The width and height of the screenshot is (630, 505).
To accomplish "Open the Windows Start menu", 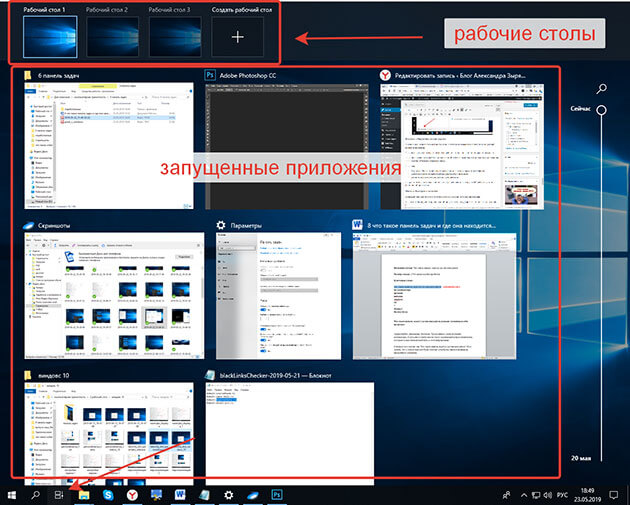I will [12, 495].
